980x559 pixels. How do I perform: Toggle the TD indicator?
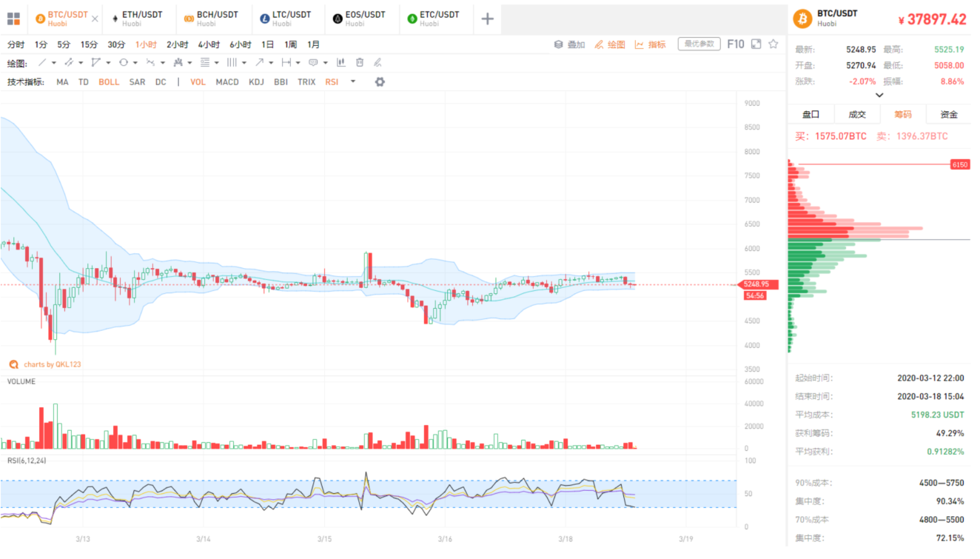(x=84, y=82)
